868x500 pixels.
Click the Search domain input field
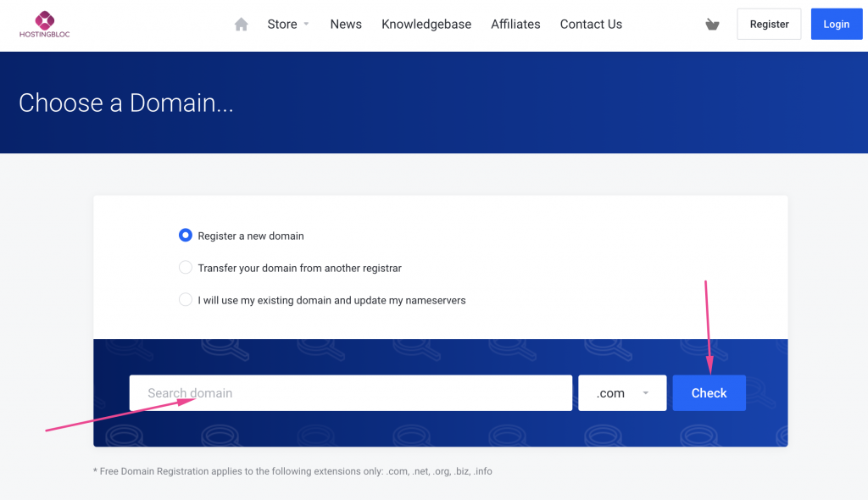click(350, 393)
